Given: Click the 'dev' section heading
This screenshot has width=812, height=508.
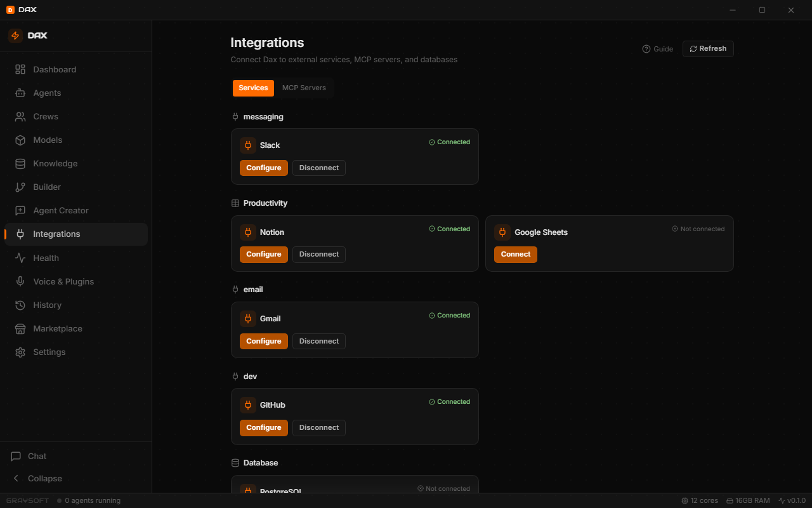Looking at the screenshot, I should click(251, 377).
